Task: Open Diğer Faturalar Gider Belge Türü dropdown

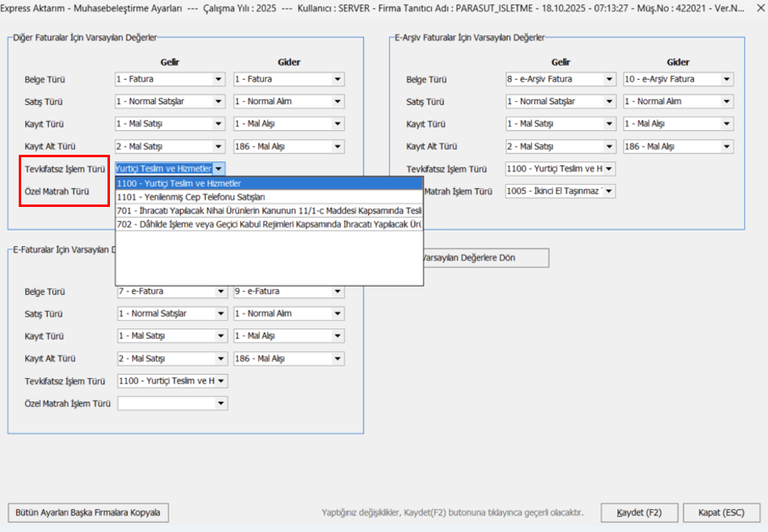Action: (289, 79)
